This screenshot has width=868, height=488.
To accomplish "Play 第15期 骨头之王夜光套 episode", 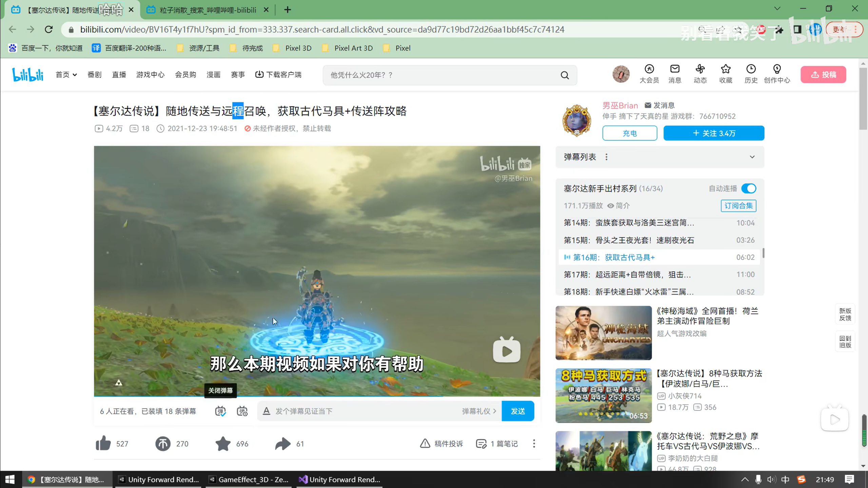I will [x=659, y=240].
